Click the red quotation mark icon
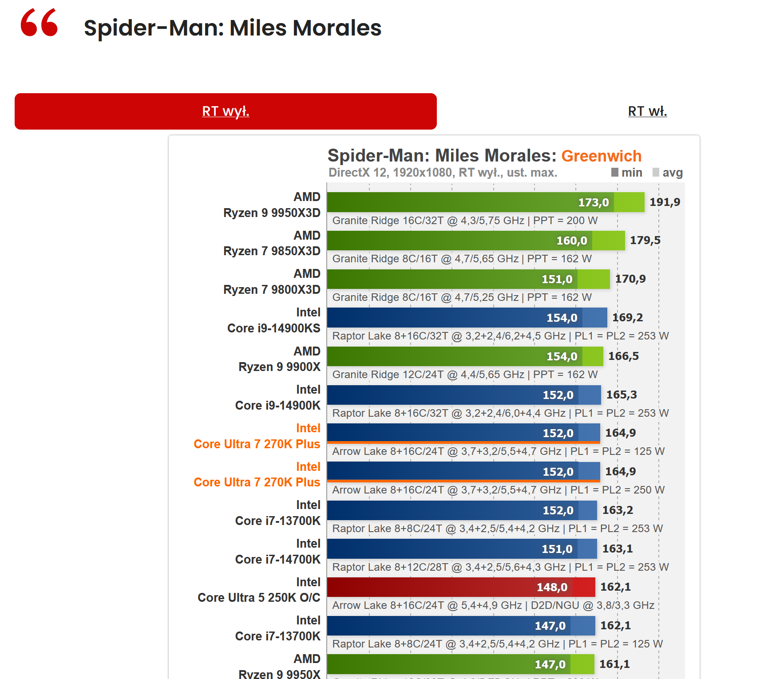 click(39, 23)
